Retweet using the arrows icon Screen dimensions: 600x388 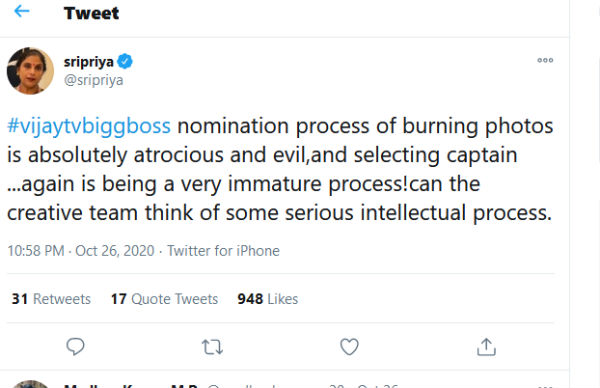click(x=212, y=347)
